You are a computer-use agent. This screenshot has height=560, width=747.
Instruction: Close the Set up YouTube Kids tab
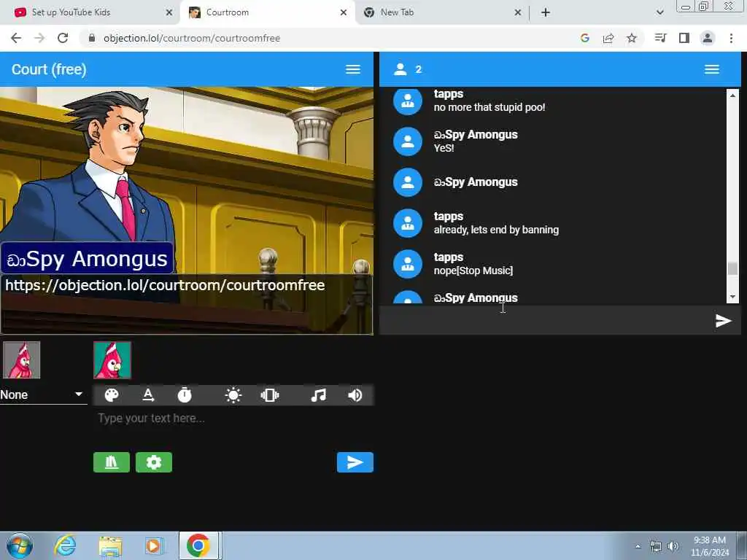coord(169,12)
